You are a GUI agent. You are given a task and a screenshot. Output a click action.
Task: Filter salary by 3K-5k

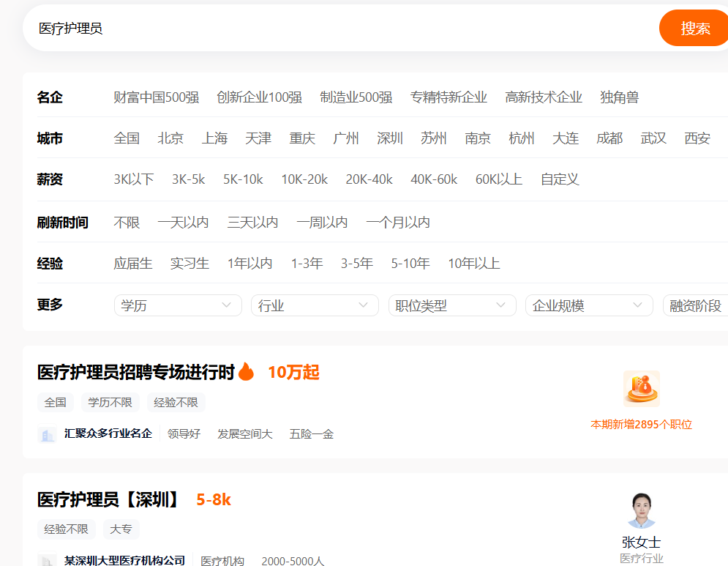pos(189,179)
